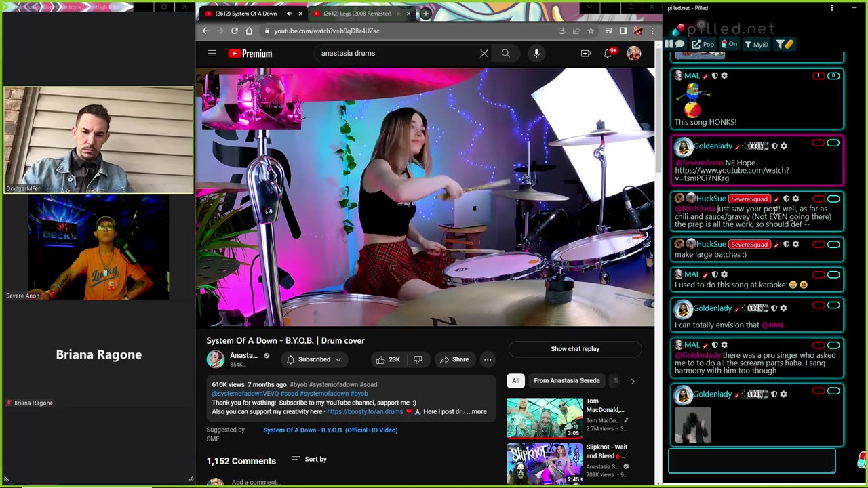
Task: Toggle red vote pill on HuckSue 'make large batches' message
Action: point(818,244)
